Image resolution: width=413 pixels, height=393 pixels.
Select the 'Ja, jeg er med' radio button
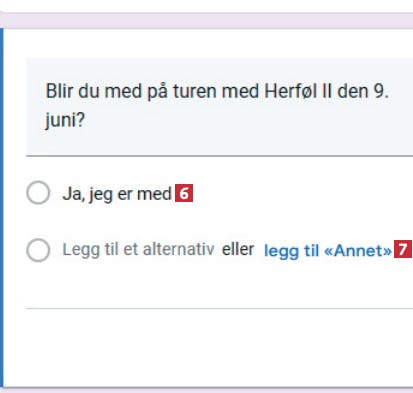click(x=38, y=193)
